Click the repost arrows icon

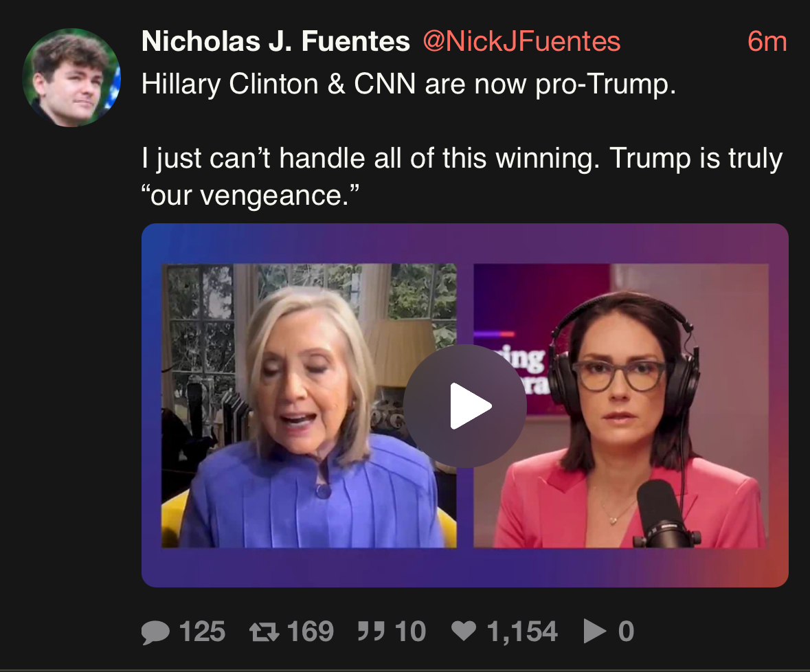click(264, 631)
